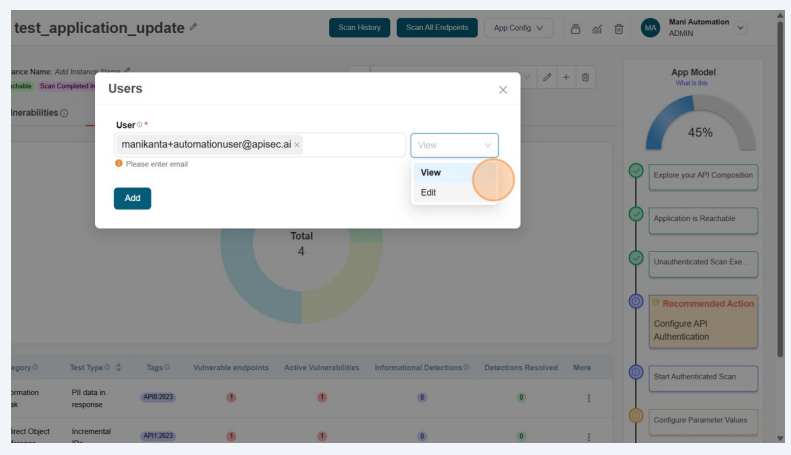
Task: Click the Add button in Users dialog
Action: pos(132,198)
